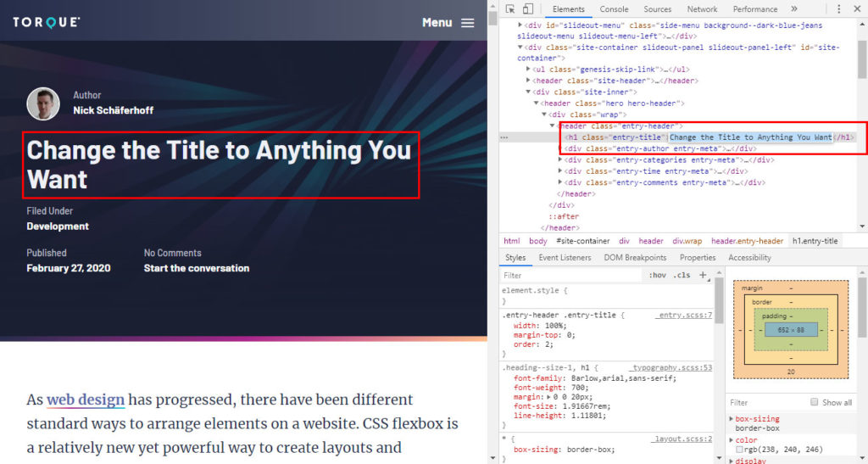868x464 pixels.
Task: Open the Accessibility tab
Action: point(749,258)
